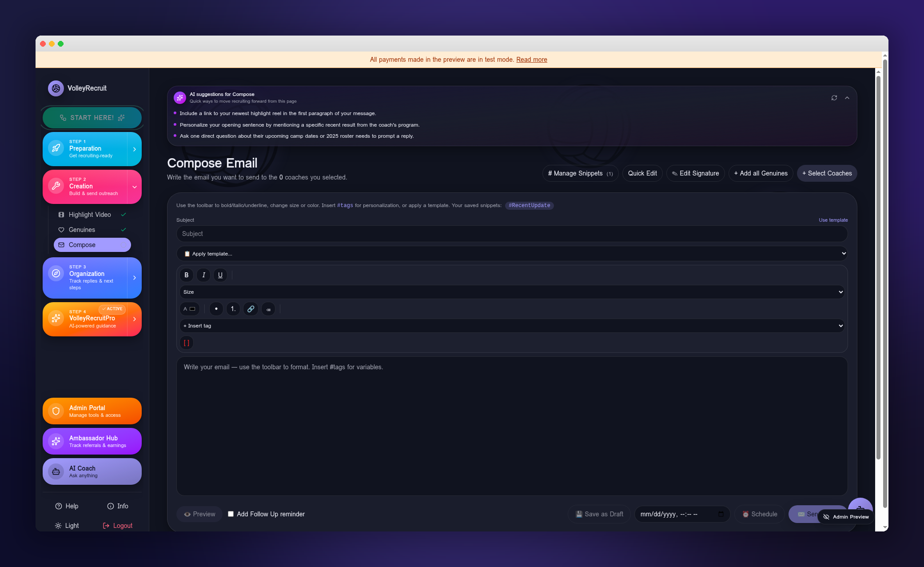Screen dimensions: 924x567
Task: Click the Preview button
Action: tap(199, 514)
